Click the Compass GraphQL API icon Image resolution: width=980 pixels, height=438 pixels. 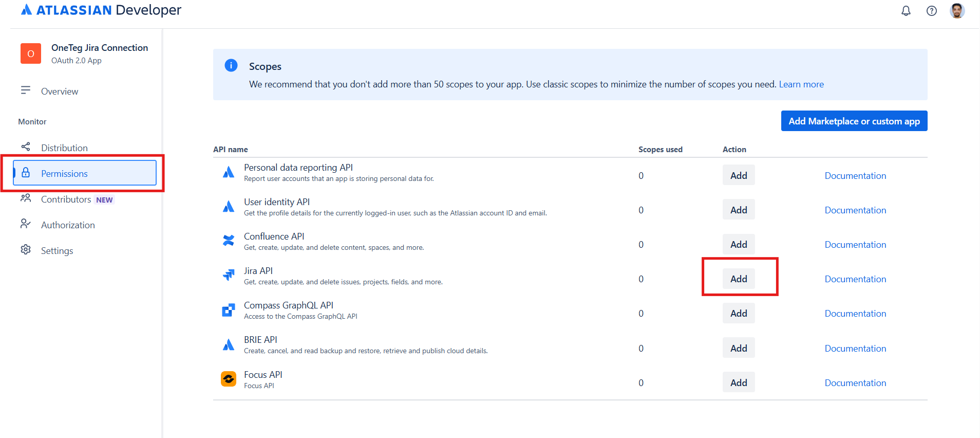point(229,310)
